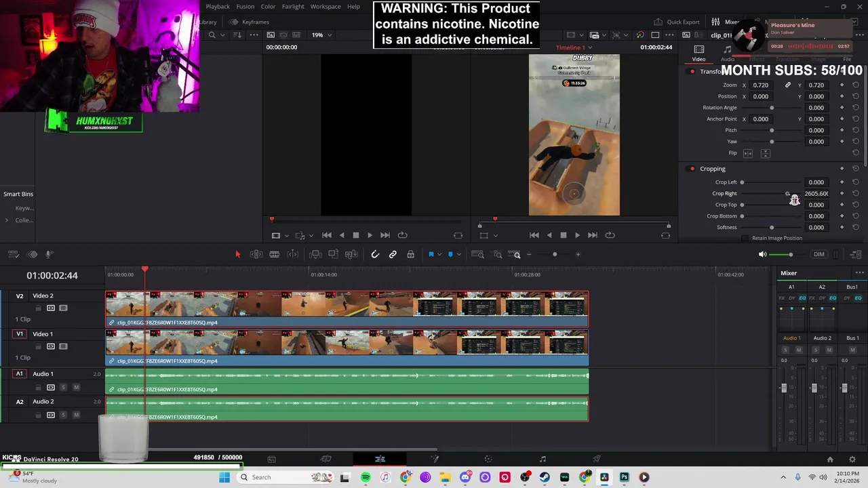868x488 pixels.
Task: Enable the Retain Image Position checkbox
Action: click(745, 238)
